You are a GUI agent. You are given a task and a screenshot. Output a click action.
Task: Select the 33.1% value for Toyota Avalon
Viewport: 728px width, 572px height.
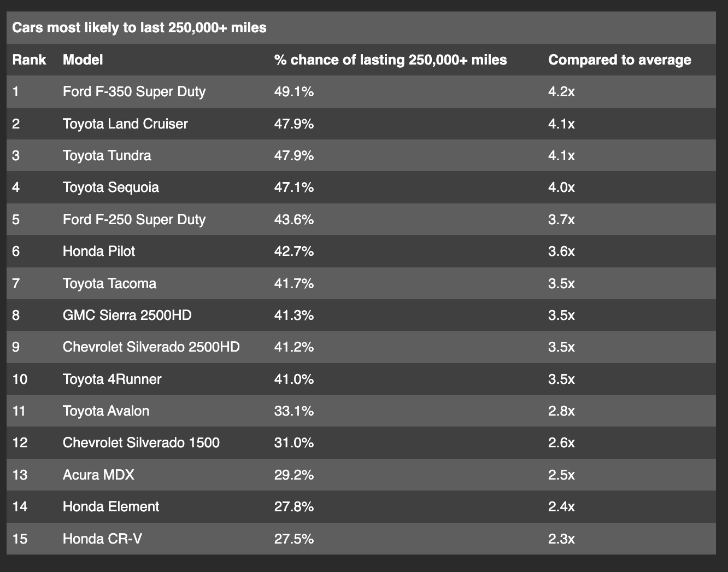pos(294,411)
